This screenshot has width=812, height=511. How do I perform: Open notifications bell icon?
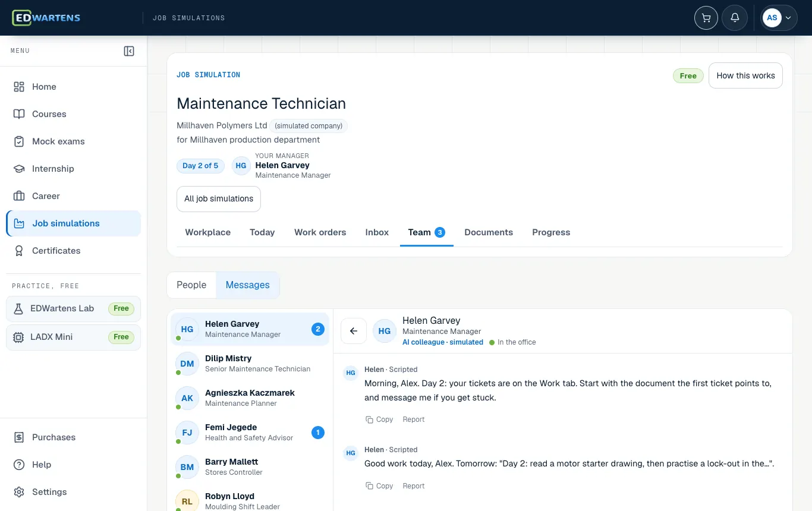click(x=735, y=18)
